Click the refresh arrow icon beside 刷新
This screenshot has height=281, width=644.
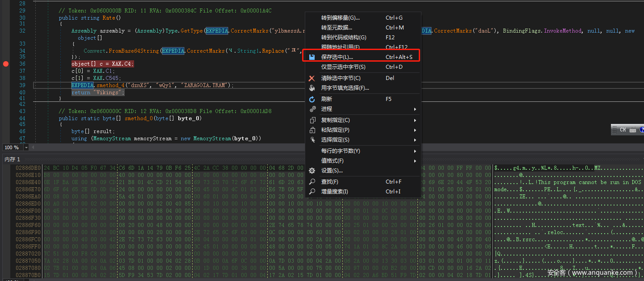click(x=312, y=99)
